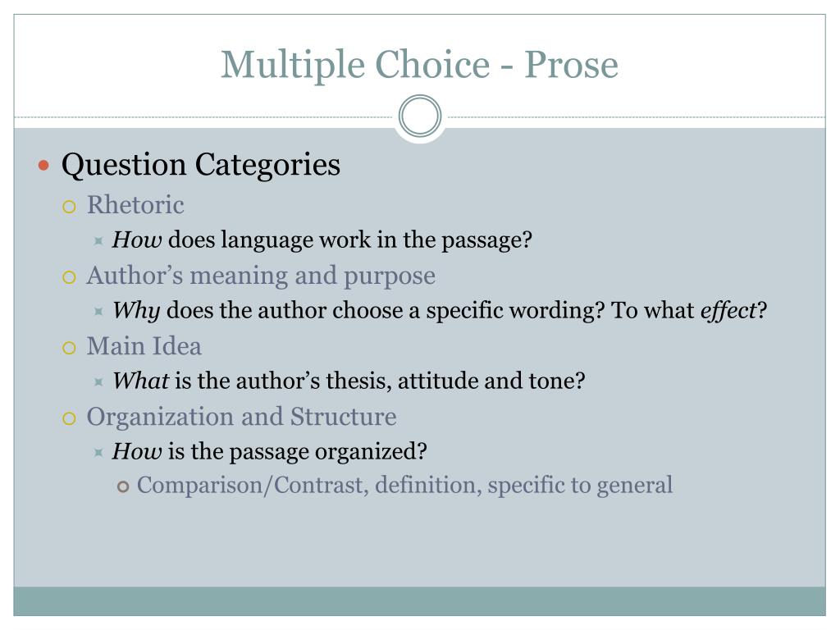Click the star bullet before What is the author's
Screen dimensions: 840x630
click(x=98, y=382)
